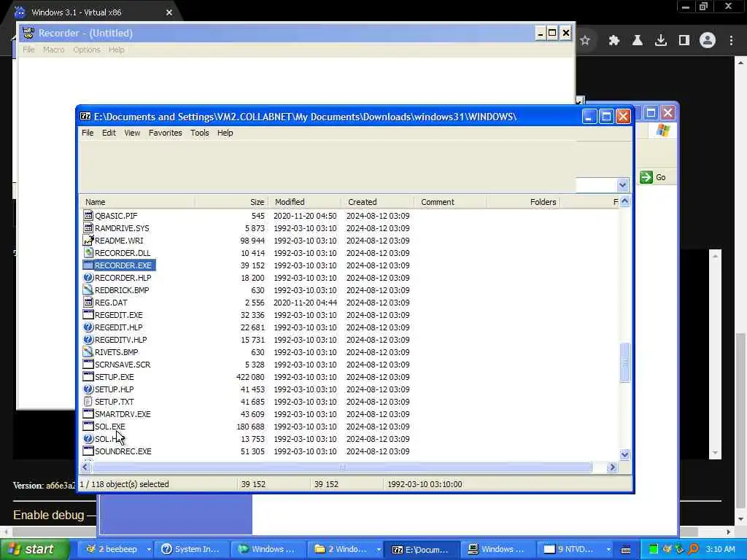Image resolution: width=747 pixels, height=560 pixels.
Task: Click the 7-Zip list scroll down arrow
Action: 624,455
